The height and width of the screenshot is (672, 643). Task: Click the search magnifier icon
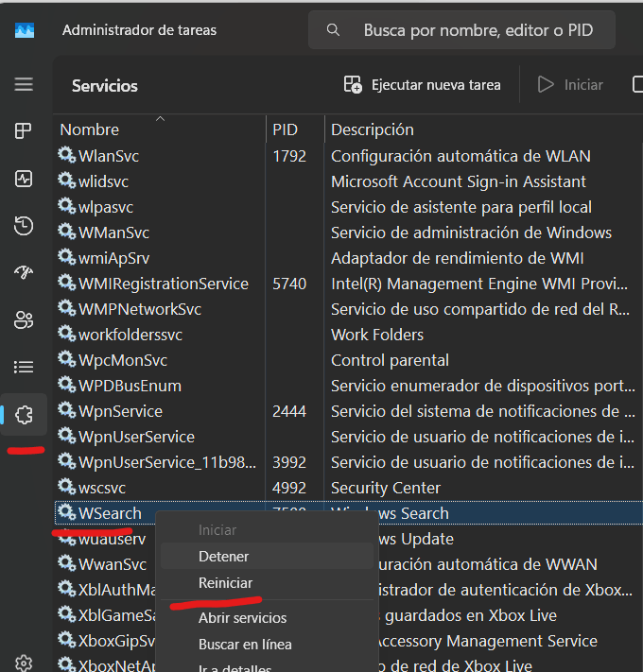click(333, 30)
